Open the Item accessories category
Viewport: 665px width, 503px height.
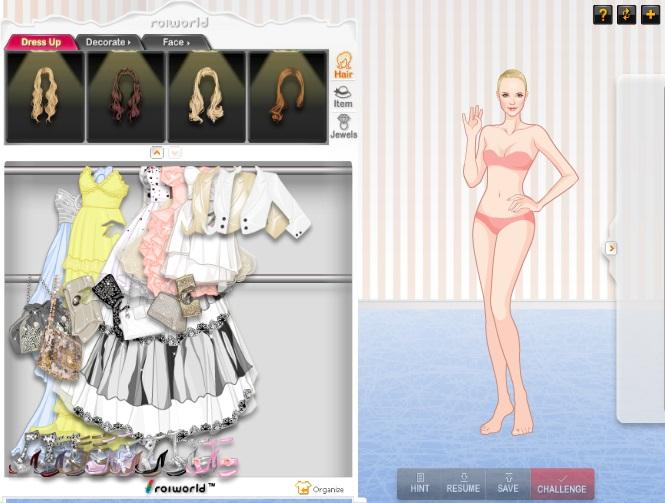(343, 97)
